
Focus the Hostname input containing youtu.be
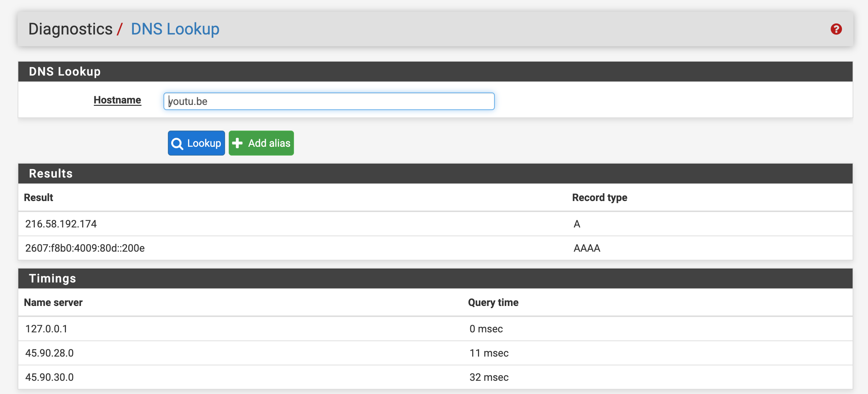pyautogui.click(x=329, y=101)
